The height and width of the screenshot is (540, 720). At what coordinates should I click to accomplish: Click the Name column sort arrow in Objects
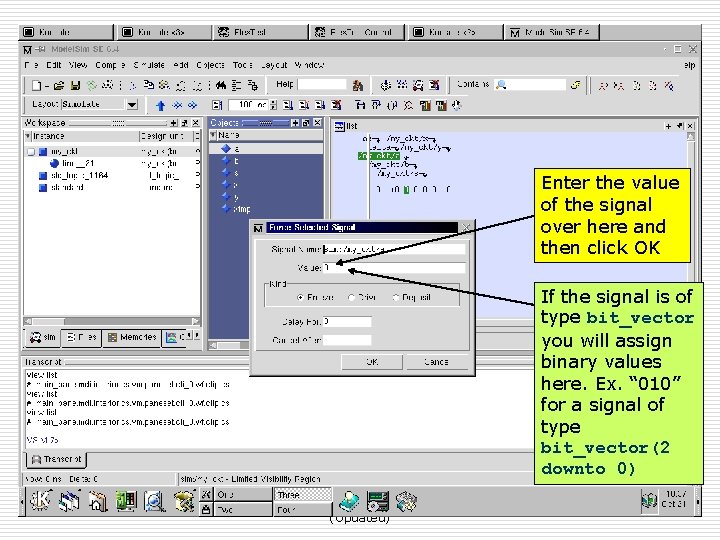[x=213, y=135]
